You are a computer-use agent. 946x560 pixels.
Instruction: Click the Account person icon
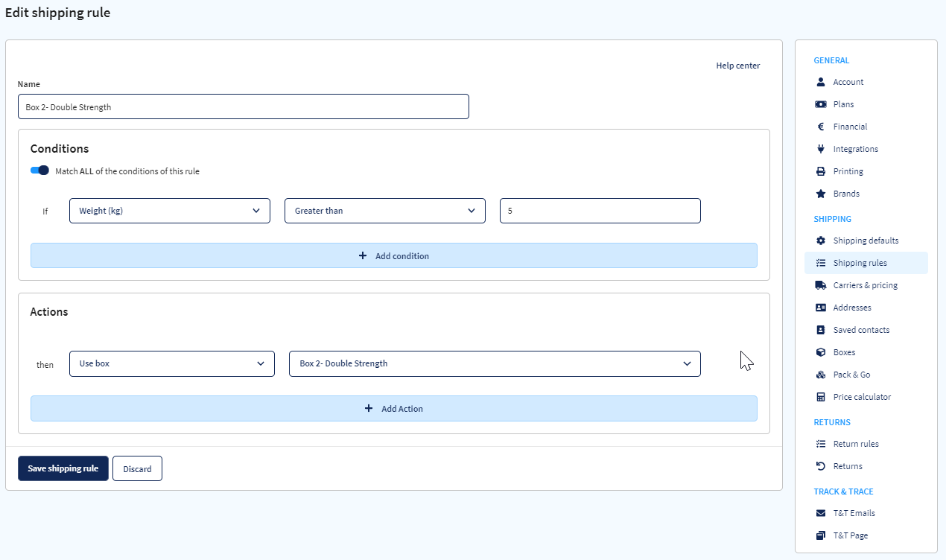point(821,82)
